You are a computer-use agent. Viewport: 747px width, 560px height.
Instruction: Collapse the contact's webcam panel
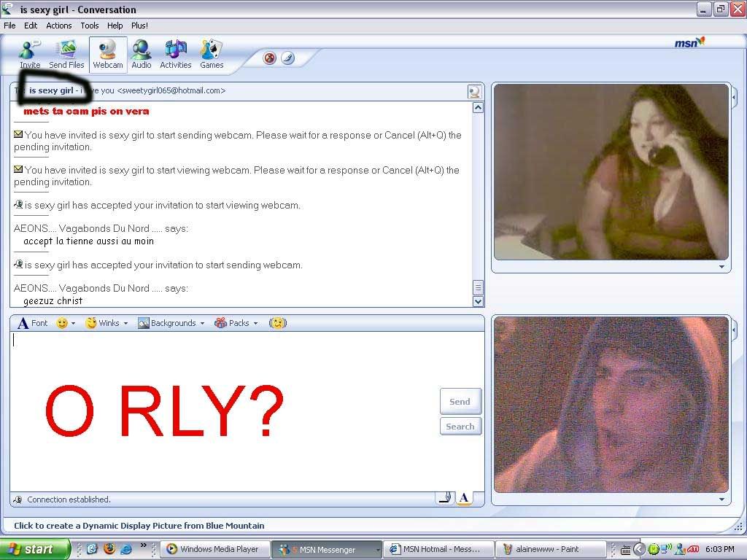tap(735, 97)
